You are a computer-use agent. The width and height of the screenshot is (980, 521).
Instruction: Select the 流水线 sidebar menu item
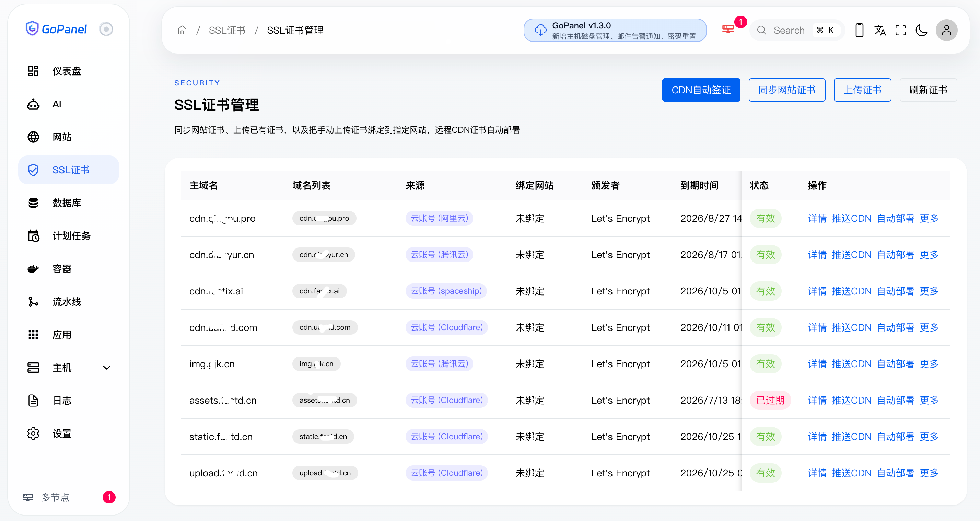click(69, 302)
